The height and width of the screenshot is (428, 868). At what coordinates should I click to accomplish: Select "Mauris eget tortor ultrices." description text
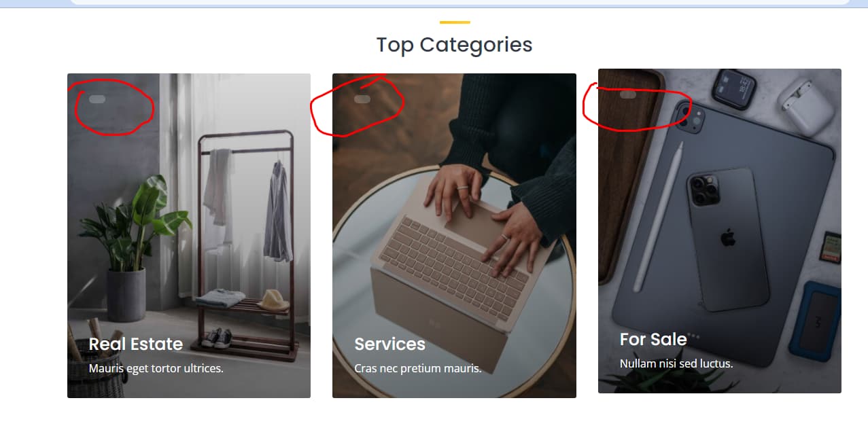(x=156, y=369)
